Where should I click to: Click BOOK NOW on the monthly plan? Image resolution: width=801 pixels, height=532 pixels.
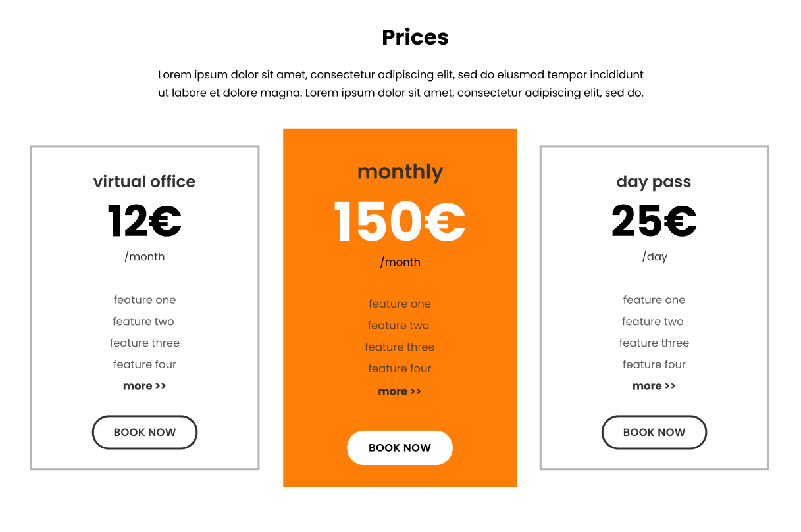(400, 447)
